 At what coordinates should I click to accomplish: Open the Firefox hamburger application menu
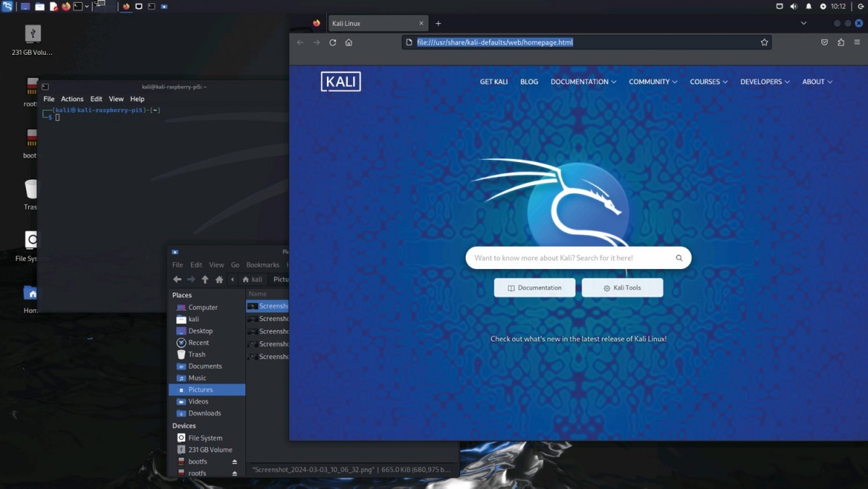click(x=857, y=43)
